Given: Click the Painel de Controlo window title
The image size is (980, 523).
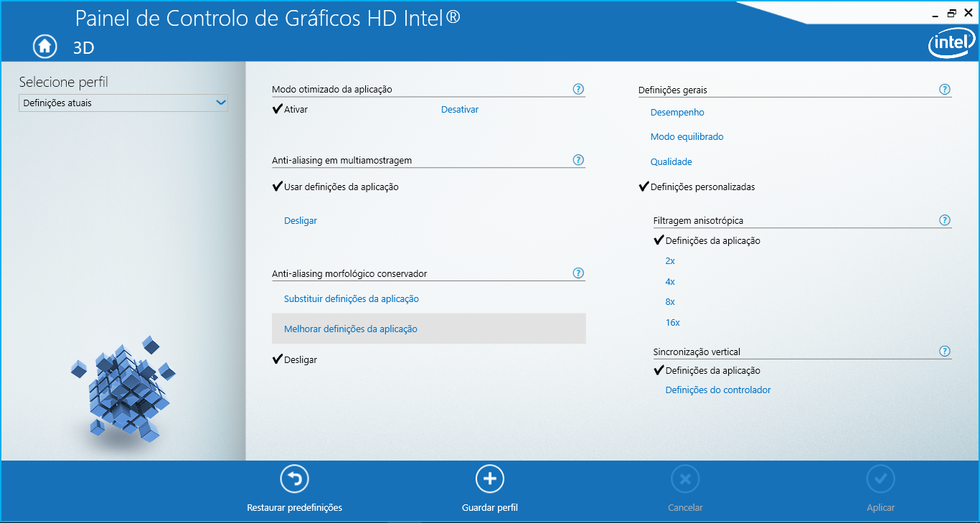Looking at the screenshot, I should click(x=268, y=18).
